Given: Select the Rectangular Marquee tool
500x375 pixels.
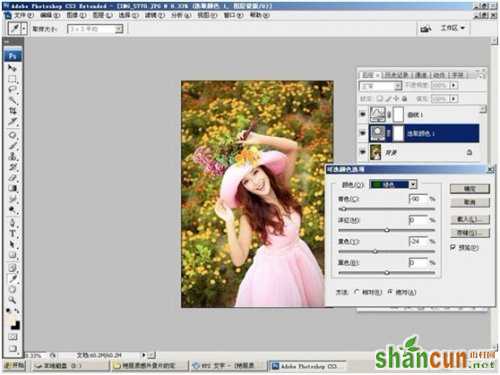Looking at the screenshot, I should [12, 79].
